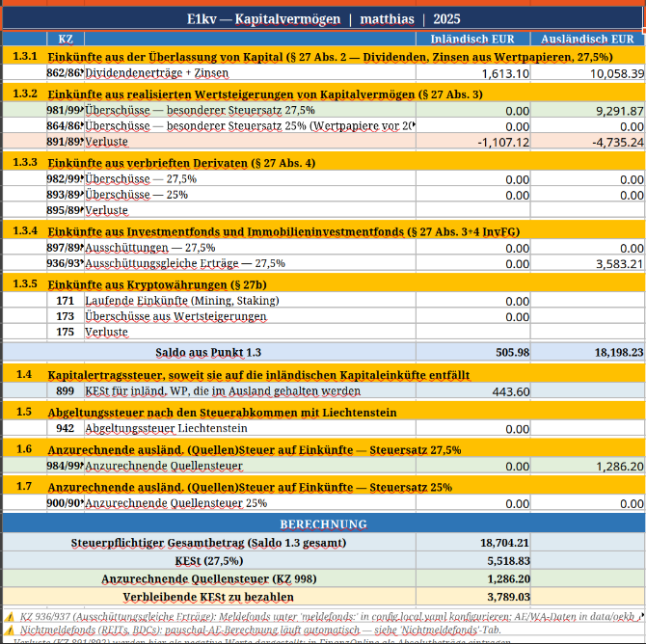This screenshot has width=646, height=644.
Task: Select the section number cell '1.4'
Action: pos(25,374)
